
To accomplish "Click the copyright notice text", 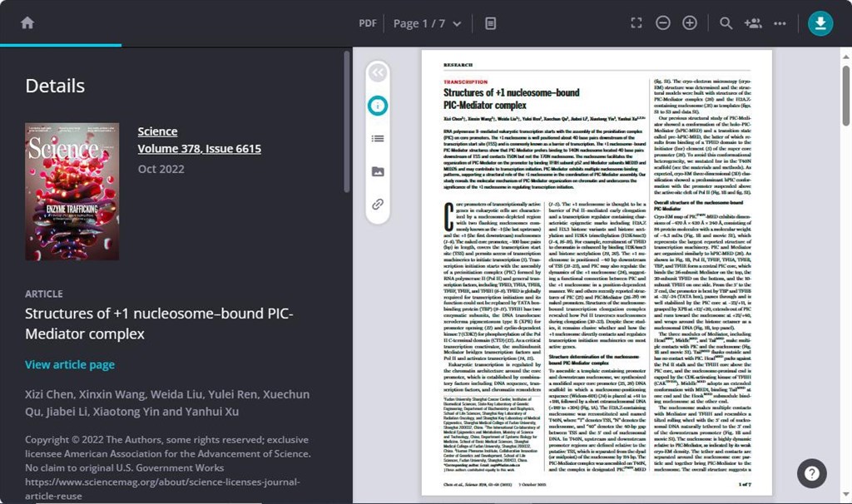I will point(168,467).
